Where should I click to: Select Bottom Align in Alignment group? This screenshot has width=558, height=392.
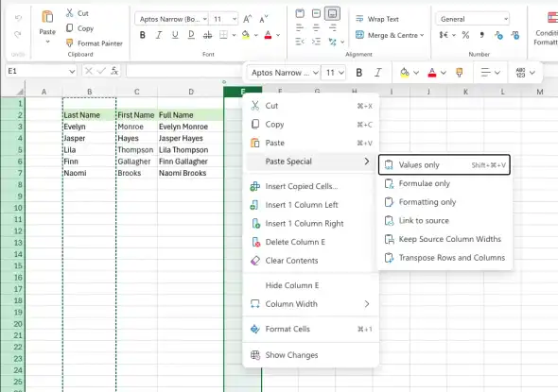(x=332, y=13)
